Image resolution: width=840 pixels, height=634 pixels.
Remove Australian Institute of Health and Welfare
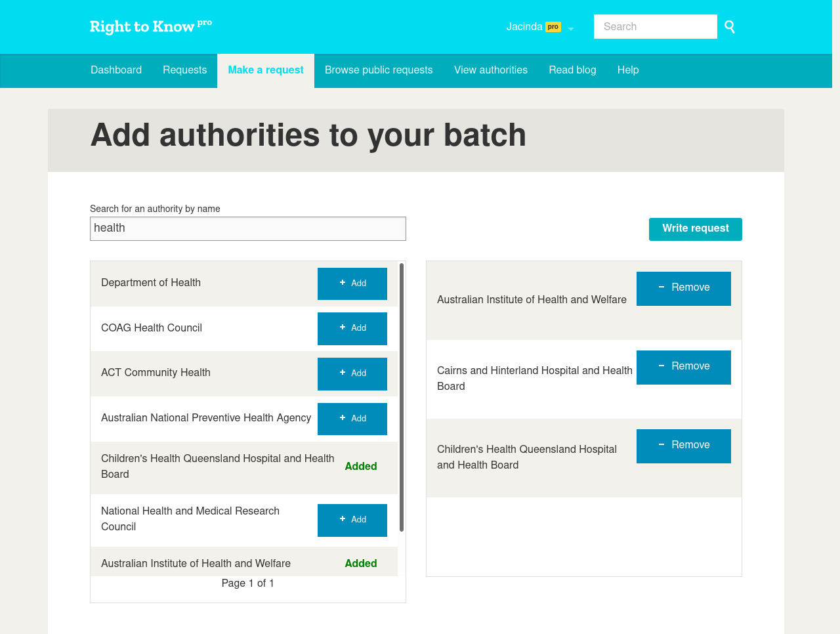[x=683, y=288]
